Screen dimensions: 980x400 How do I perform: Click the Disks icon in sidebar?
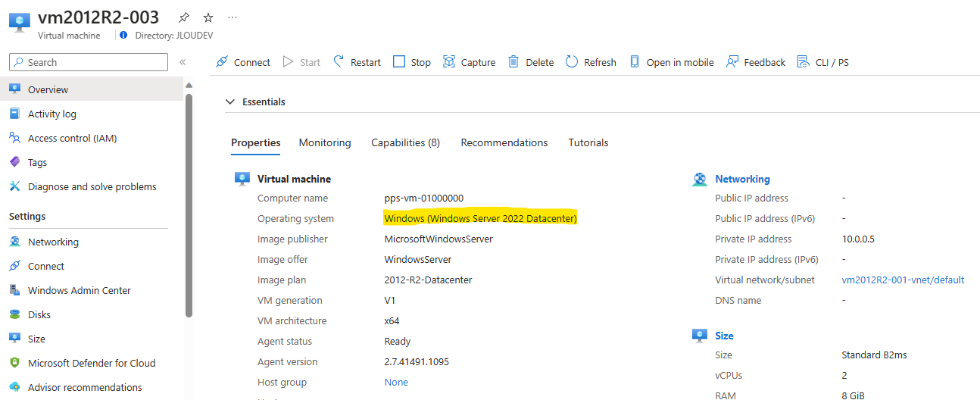click(x=14, y=314)
